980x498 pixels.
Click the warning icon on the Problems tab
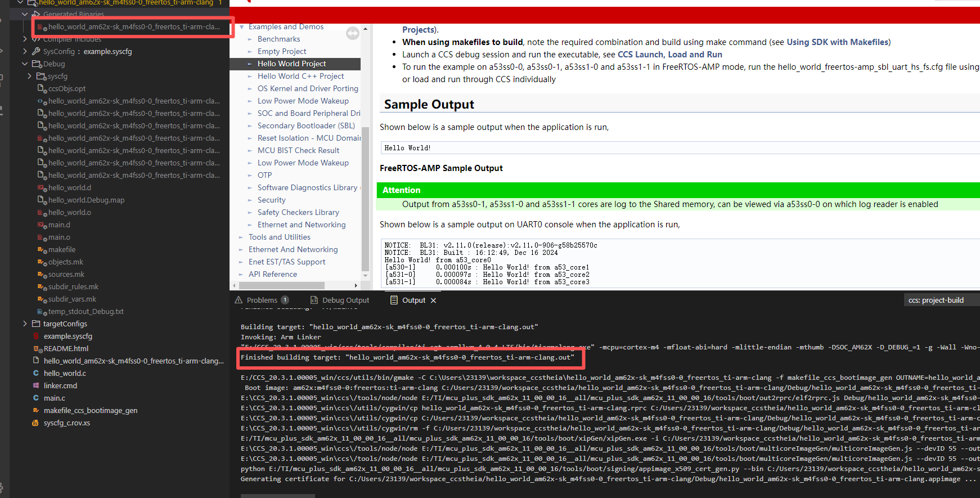click(x=239, y=300)
